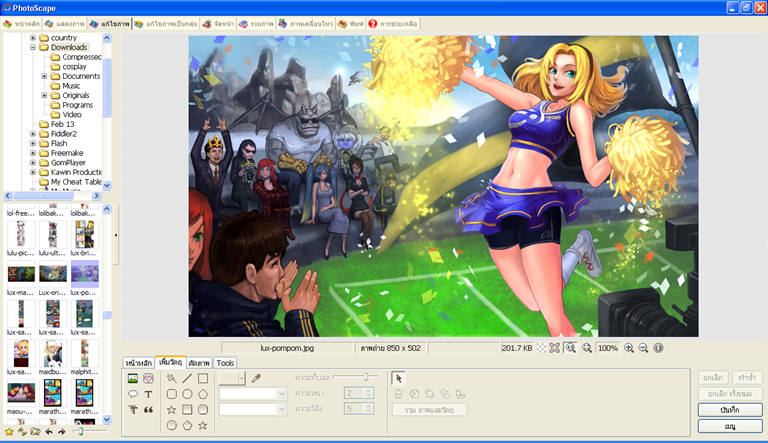Select the Line drawing tool

click(187, 378)
